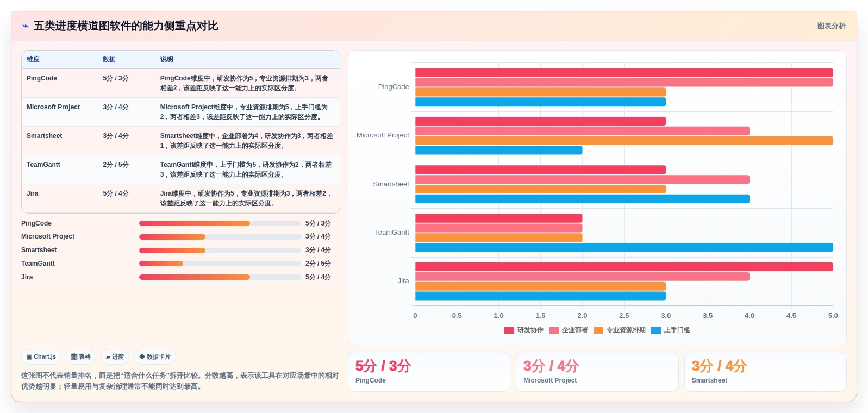Click PingCode label in progress list
Image resolution: width=868 pixels, height=413 pixels.
[36, 223]
